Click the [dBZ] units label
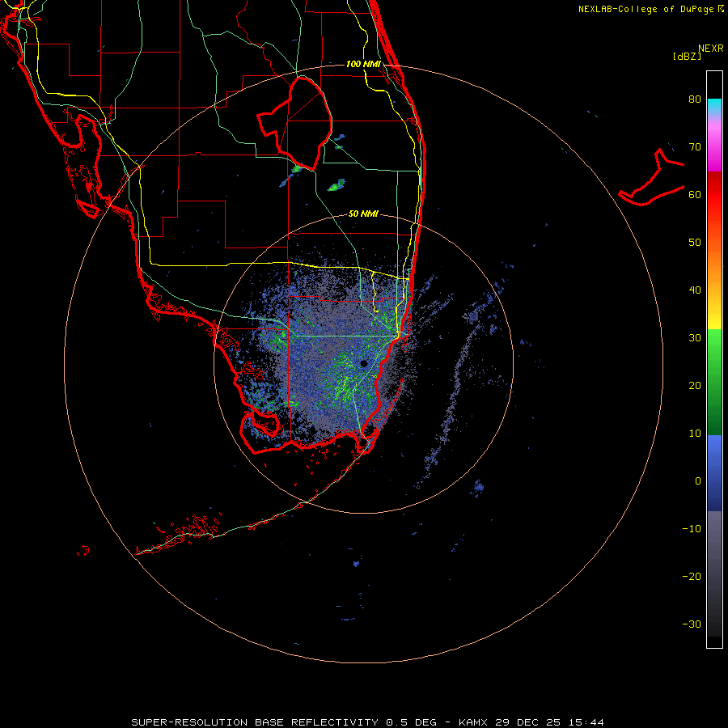Screen dimensions: 728x728 click(687, 56)
